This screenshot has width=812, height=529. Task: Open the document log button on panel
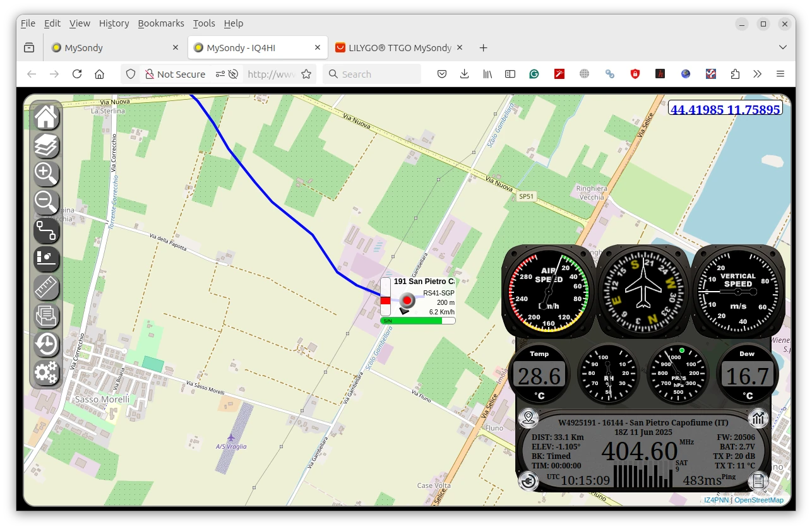coord(758,482)
